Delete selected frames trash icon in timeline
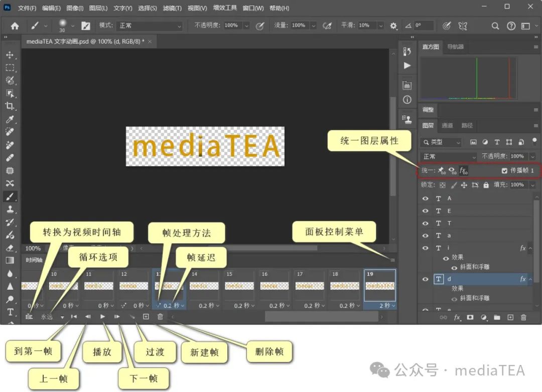Screen dimensions: 542x392 coord(160,316)
